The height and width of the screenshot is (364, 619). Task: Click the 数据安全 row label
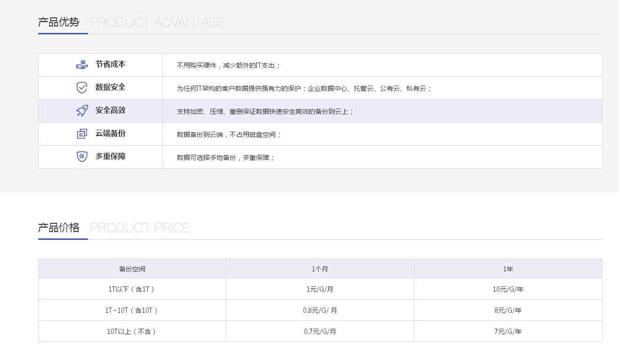pyautogui.click(x=111, y=87)
